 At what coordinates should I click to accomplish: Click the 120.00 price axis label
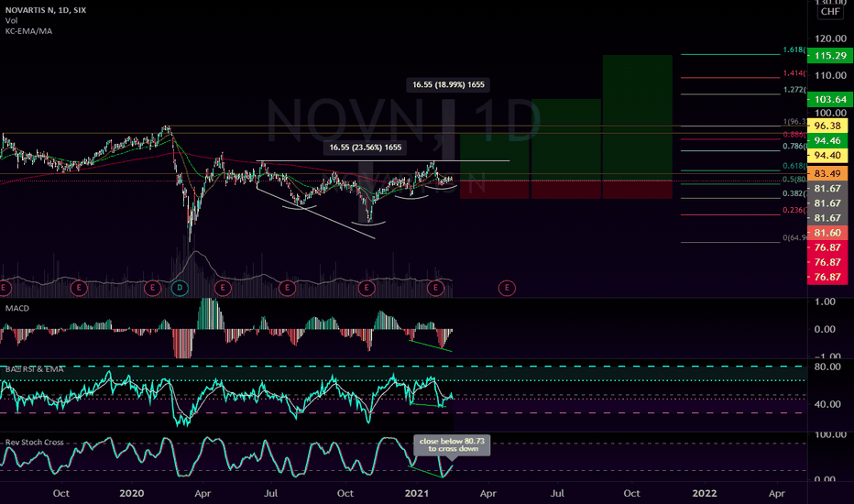[x=830, y=38]
